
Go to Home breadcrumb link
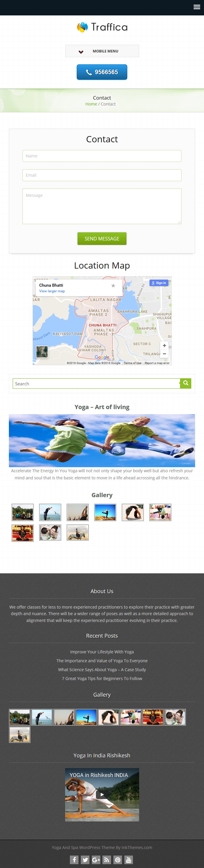91,104
